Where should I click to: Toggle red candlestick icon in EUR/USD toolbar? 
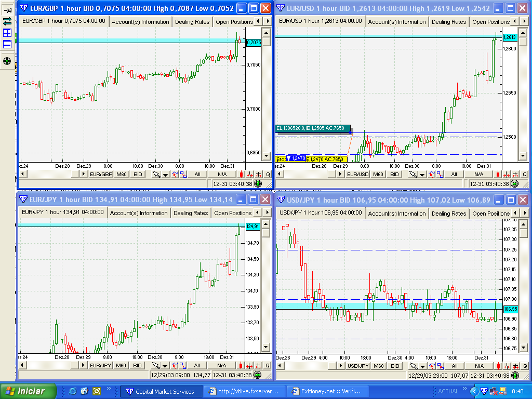pyautogui.click(x=498, y=175)
